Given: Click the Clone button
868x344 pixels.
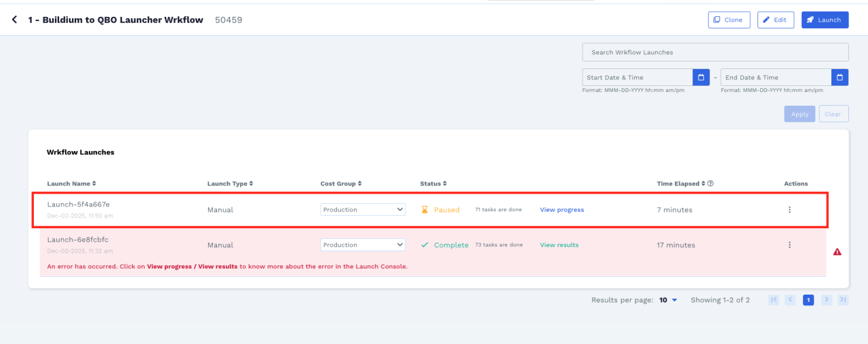Looking at the screenshot, I should pyautogui.click(x=729, y=20).
